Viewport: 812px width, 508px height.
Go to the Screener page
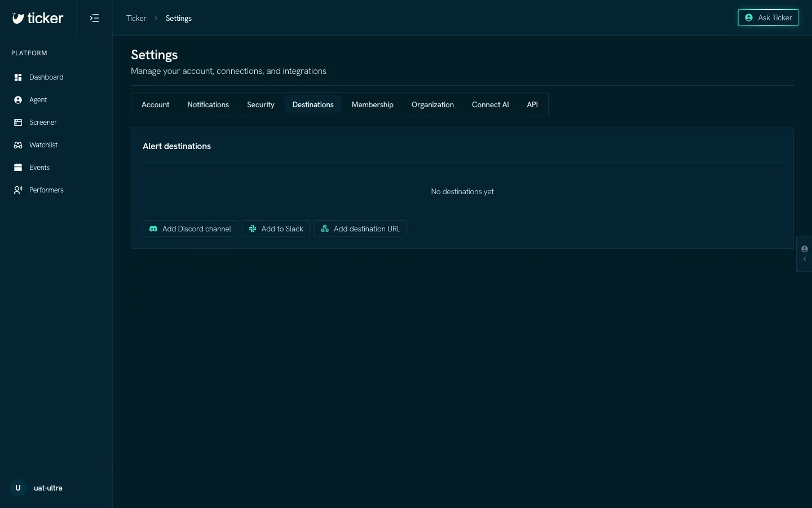point(56,122)
